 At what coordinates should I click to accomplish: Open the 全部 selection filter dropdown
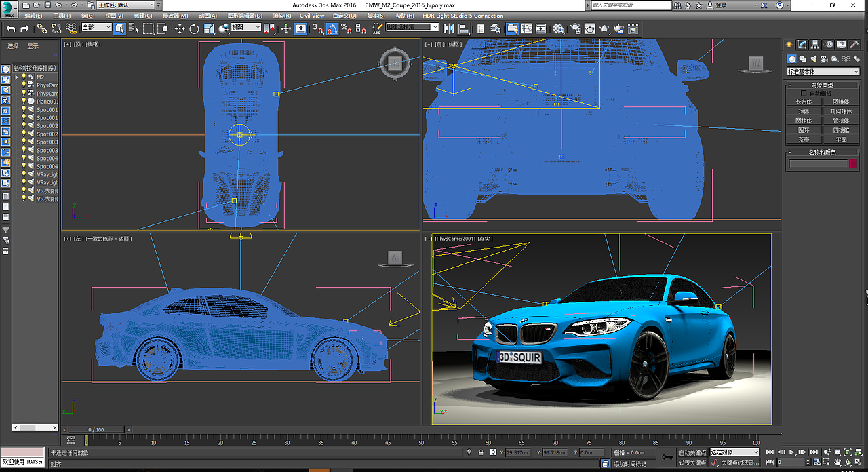96,27
